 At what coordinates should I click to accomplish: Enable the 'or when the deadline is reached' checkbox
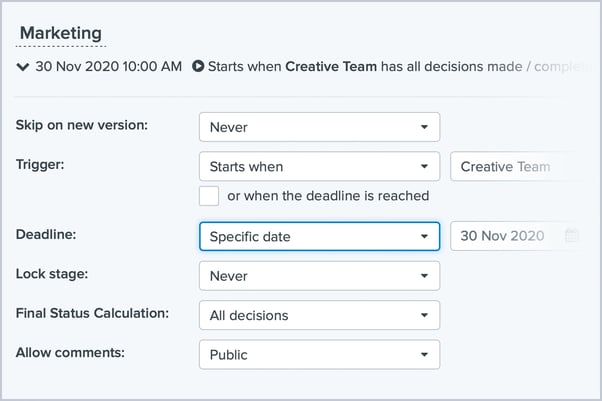pos(209,195)
